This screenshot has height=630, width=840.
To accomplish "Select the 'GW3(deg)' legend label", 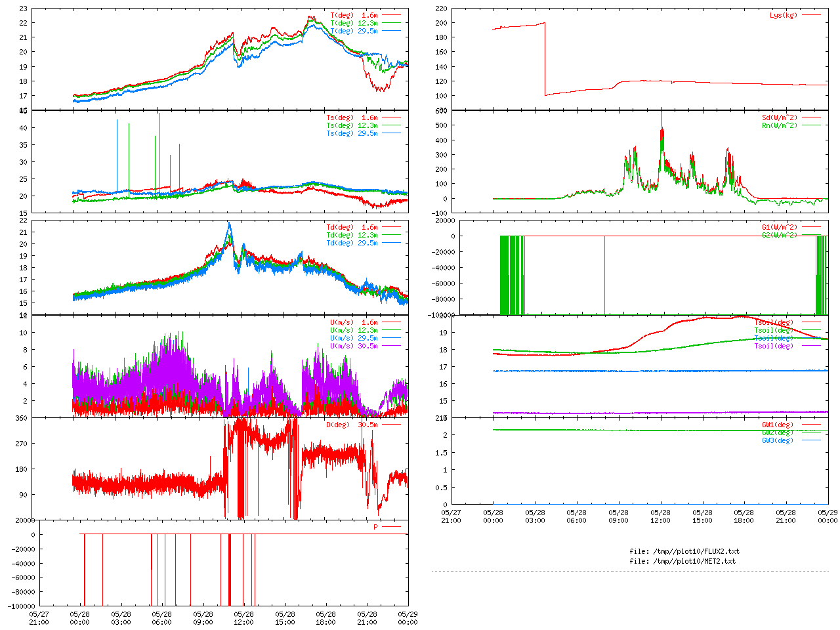I will pyautogui.click(x=778, y=440).
